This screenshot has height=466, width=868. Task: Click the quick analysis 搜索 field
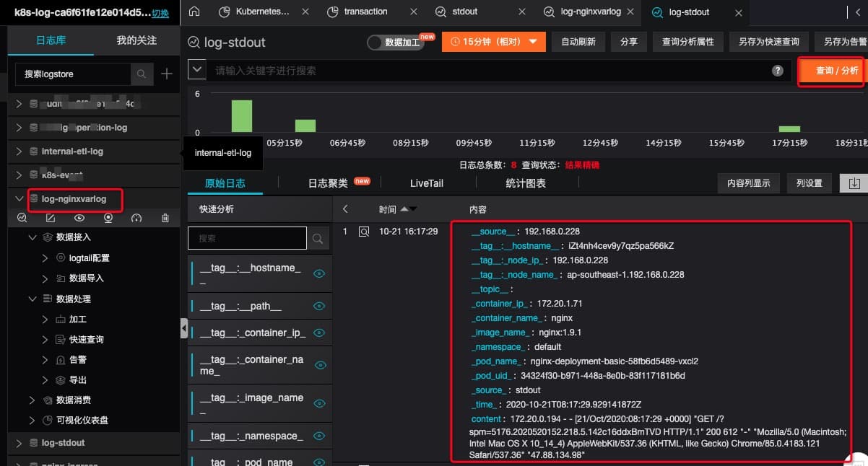pyautogui.click(x=248, y=238)
